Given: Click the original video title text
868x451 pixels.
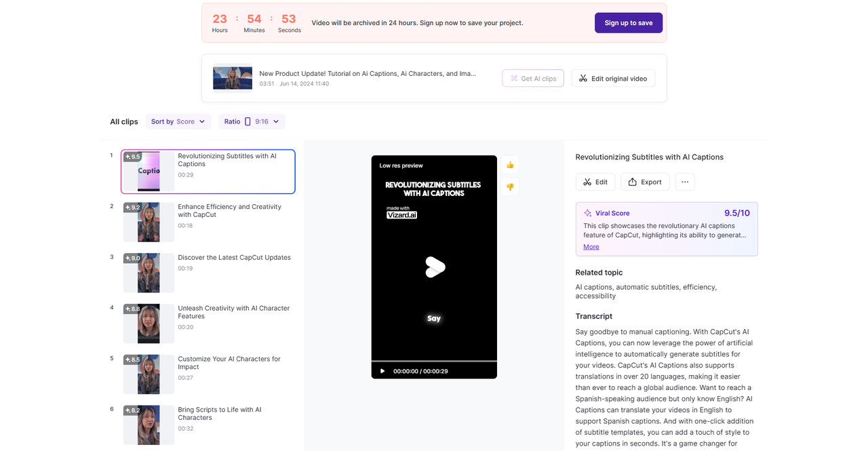Looking at the screenshot, I should click(368, 73).
